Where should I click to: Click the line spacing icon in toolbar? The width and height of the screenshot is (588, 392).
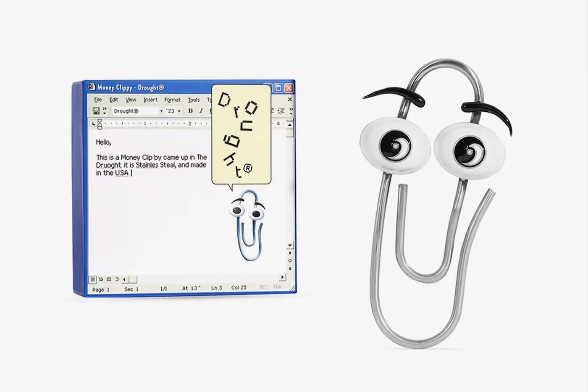coord(281,111)
